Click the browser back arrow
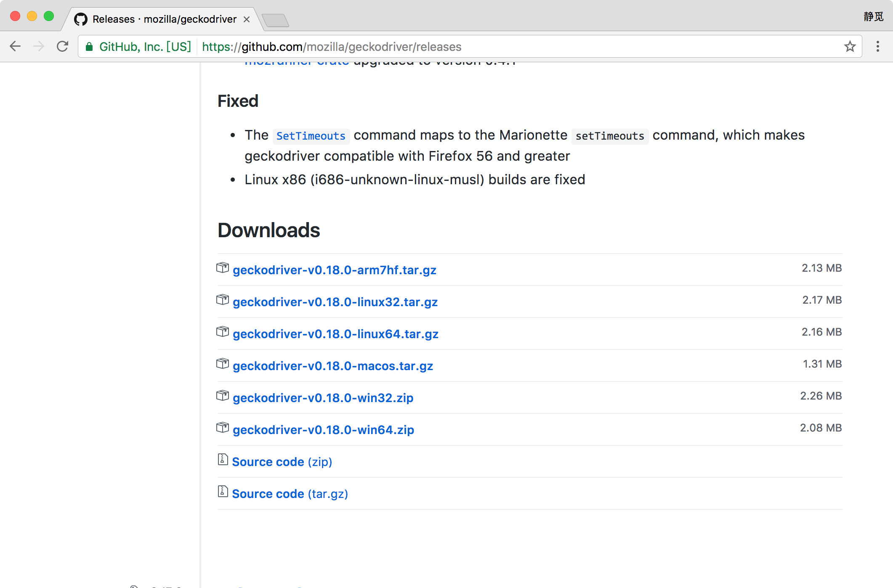This screenshot has width=893, height=588. [x=15, y=46]
